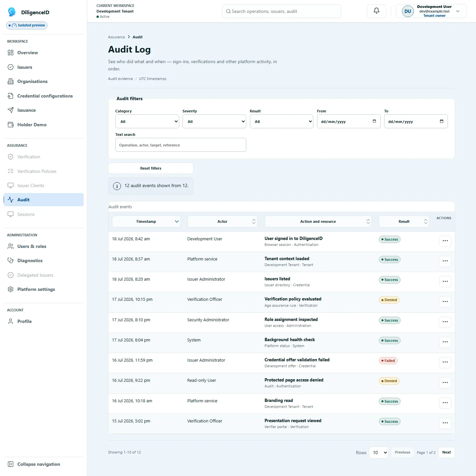Click the Organisations building icon
This screenshot has height=476, width=476.
click(11, 81)
